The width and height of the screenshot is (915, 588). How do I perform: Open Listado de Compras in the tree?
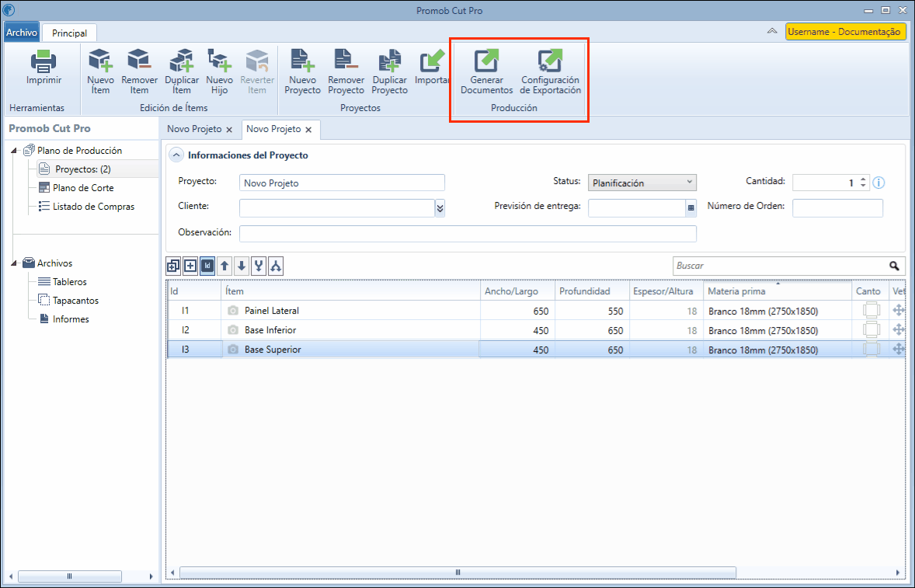click(x=93, y=207)
